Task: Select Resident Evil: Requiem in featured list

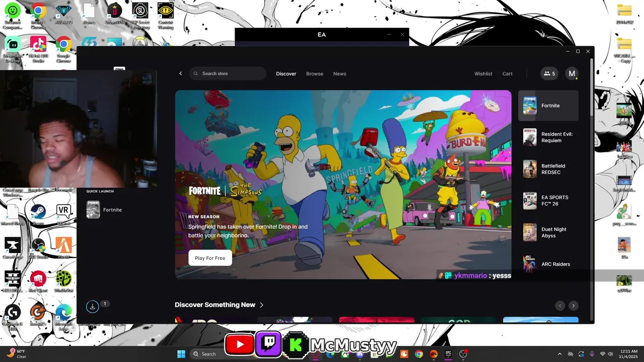Action: point(548,137)
